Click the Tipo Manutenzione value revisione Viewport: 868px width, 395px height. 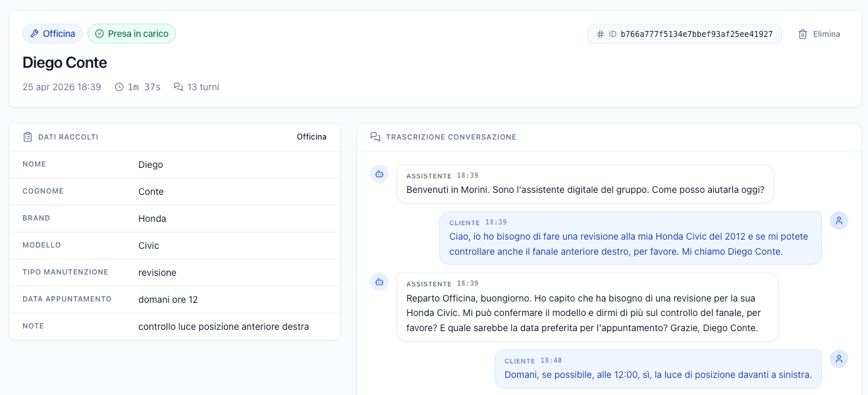pos(157,273)
